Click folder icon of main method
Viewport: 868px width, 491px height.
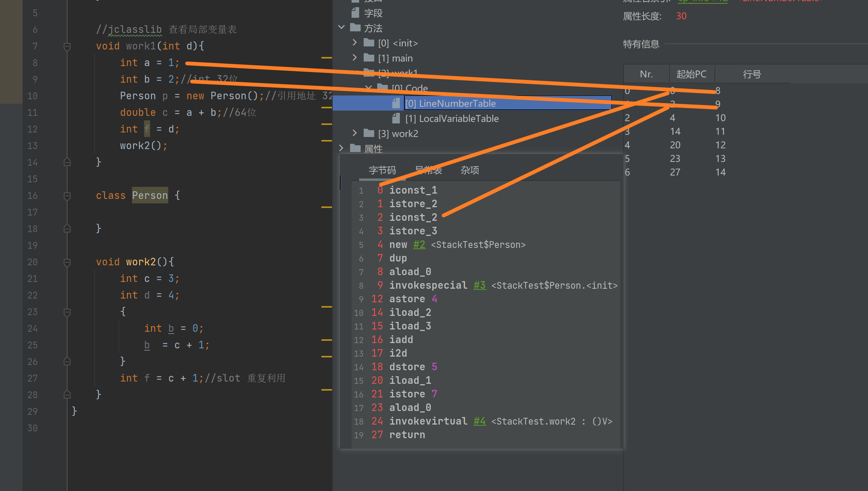point(369,58)
